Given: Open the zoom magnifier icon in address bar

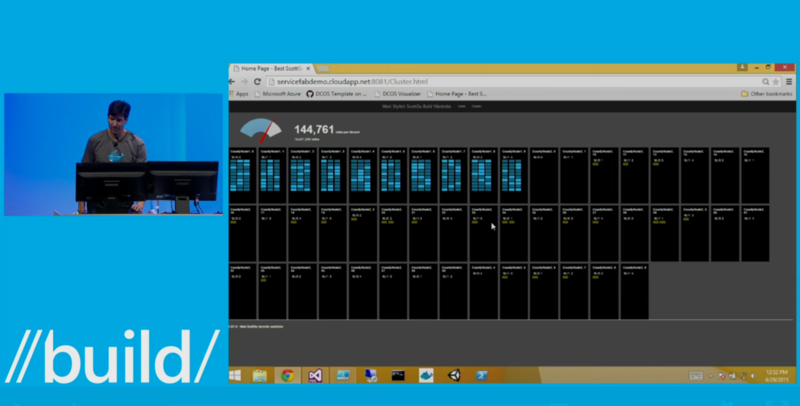Looking at the screenshot, I should pos(766,82).
